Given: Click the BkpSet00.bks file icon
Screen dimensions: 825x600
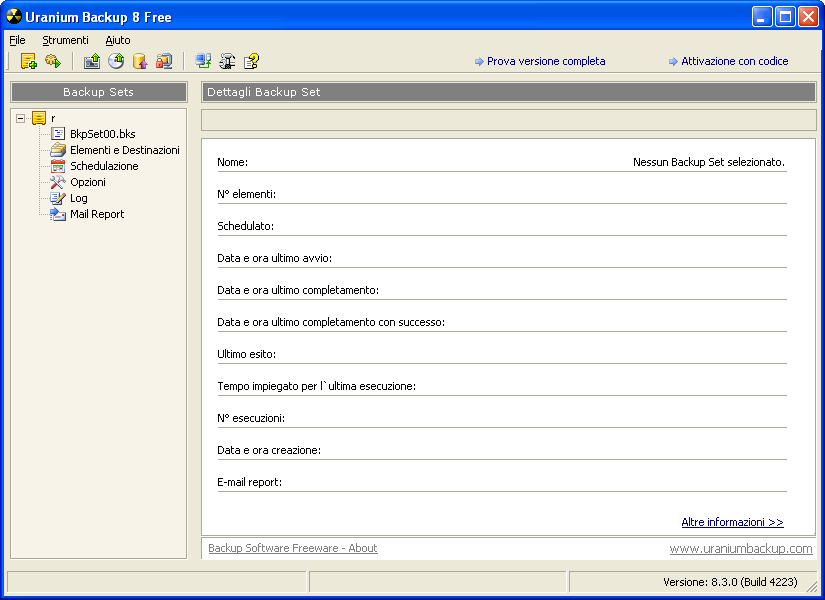Looking at the screenshot, I should (x=58, y=134).
